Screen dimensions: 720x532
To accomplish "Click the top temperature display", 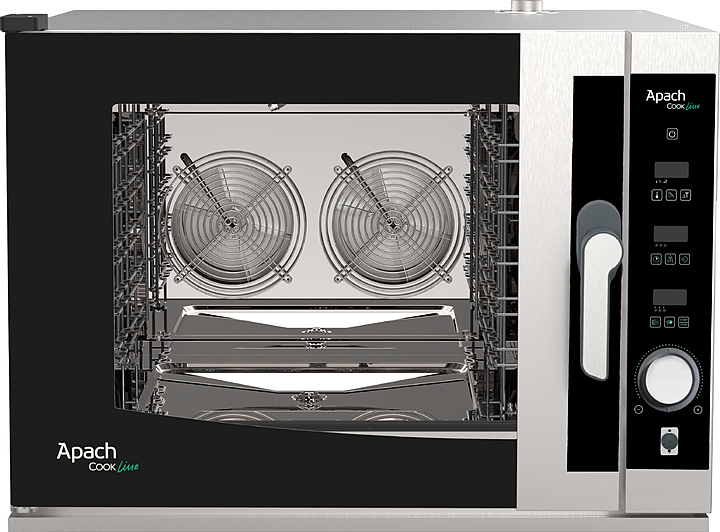I will click(x=669, y=169).
